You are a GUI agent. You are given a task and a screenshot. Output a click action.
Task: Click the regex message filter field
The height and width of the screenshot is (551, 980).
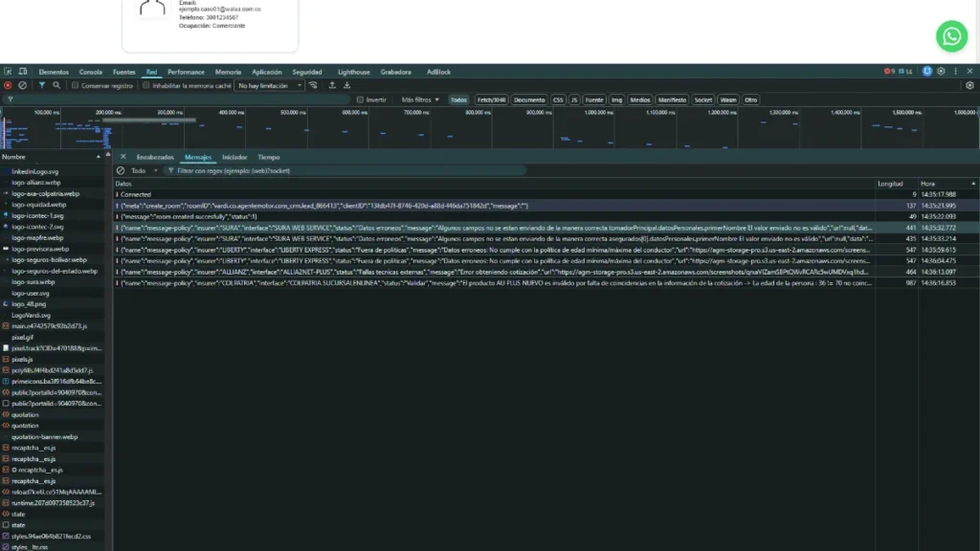346,170
